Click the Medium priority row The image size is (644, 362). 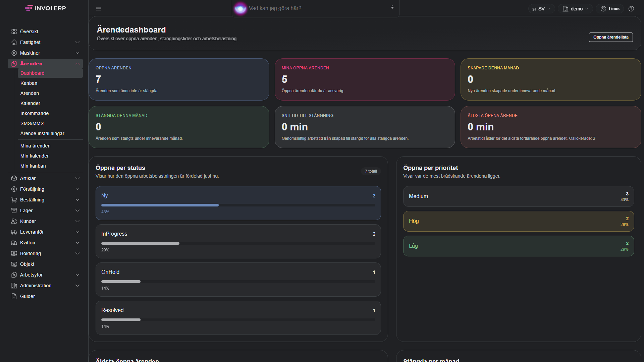tap(519, 196)
